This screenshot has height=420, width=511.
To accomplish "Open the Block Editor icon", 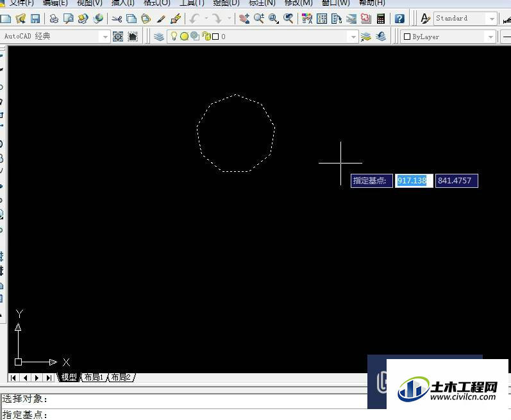I will click(176, 19).
